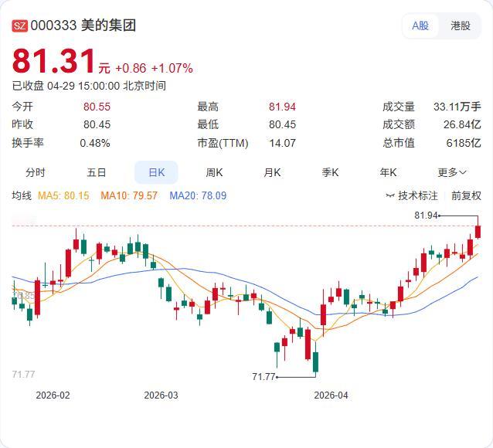Click 最高 value 81.94 in stats
Screen dimensions: 493x448
coord(282,107)
